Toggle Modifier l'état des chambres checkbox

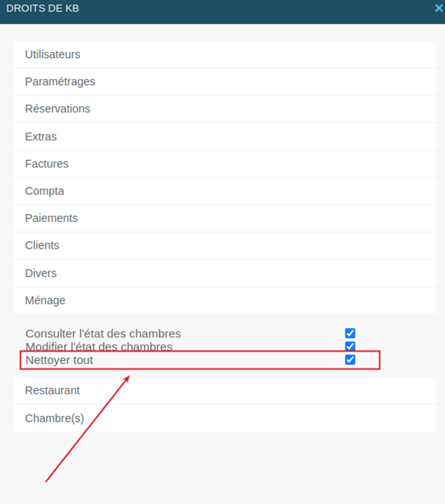coord(350,346)
